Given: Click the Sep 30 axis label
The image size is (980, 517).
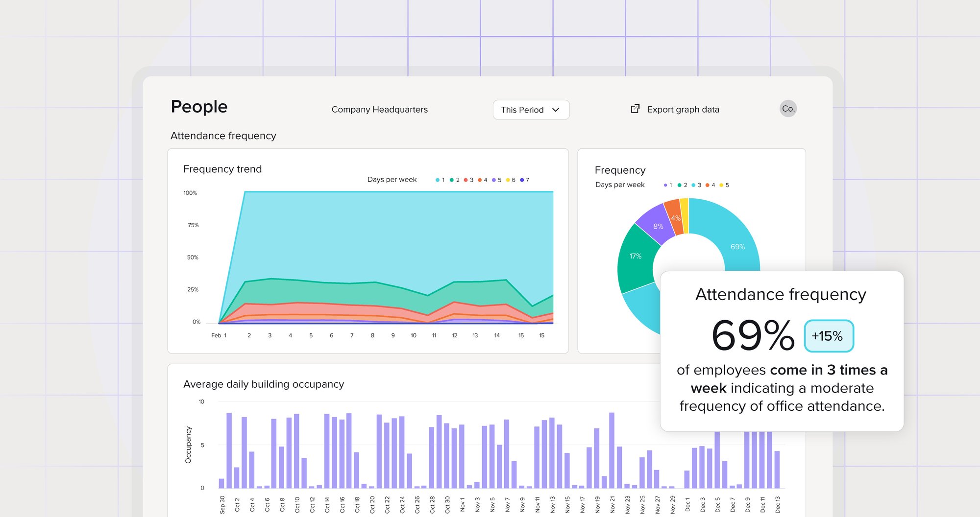Looking at the screenshot, I should [x=222, y=504].
